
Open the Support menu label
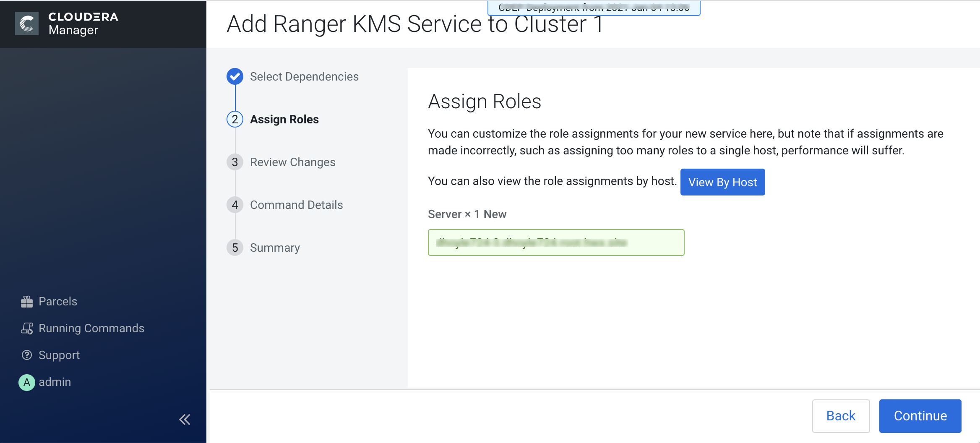59,355
